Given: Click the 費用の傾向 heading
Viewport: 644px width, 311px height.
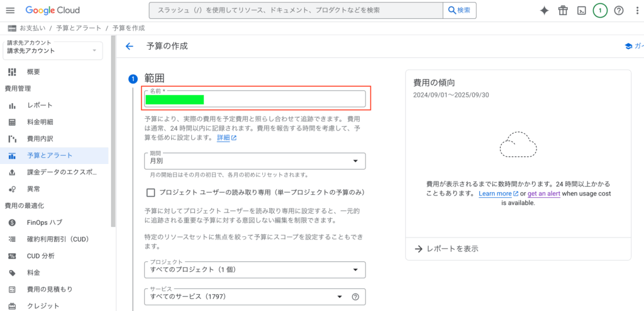Looking at the screenshot, I should point(434,82).
